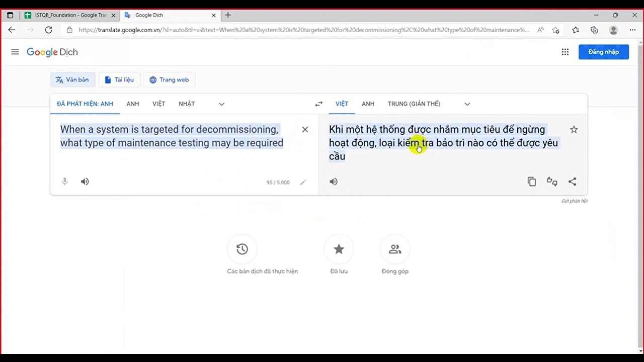The image size is (644, 362).
Task: Open the tab actions menu
Action: (x=10, y=15)
